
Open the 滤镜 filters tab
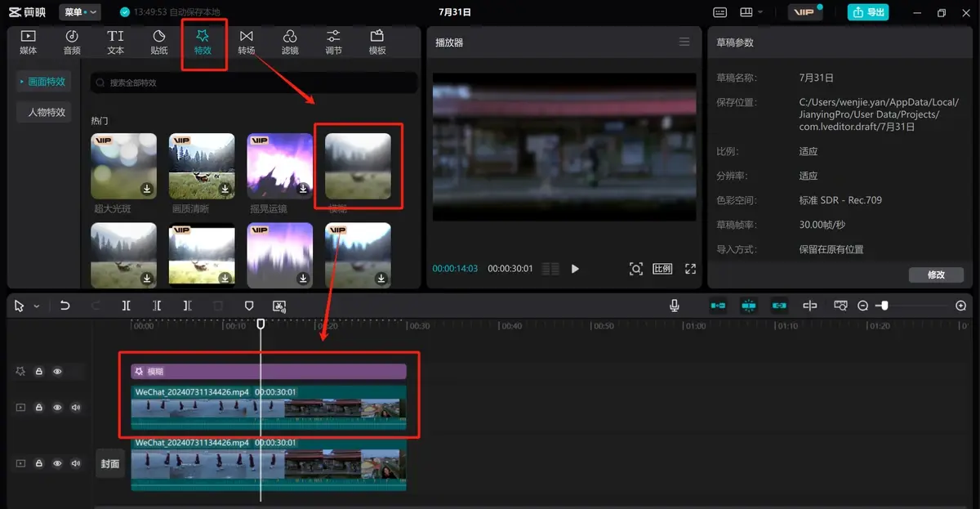tap(290, 42)
